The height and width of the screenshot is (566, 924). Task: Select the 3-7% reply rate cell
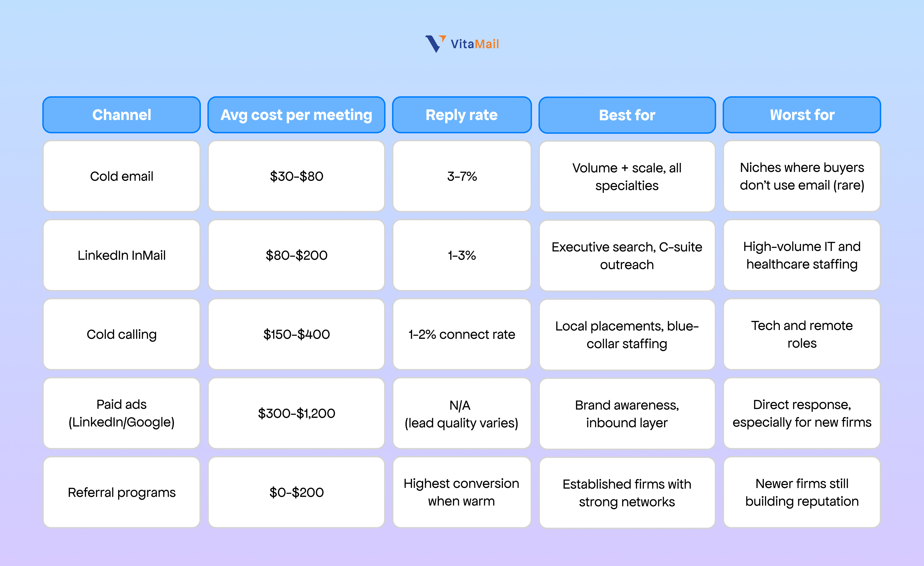tap(462, 176)
